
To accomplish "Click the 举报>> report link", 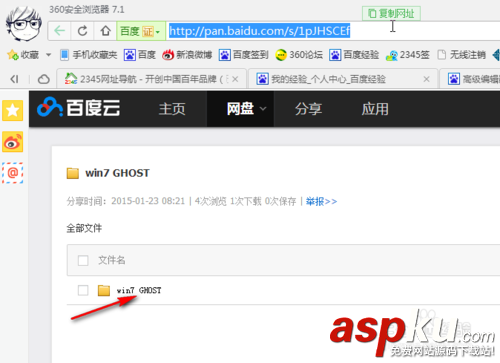I will 321,201.
